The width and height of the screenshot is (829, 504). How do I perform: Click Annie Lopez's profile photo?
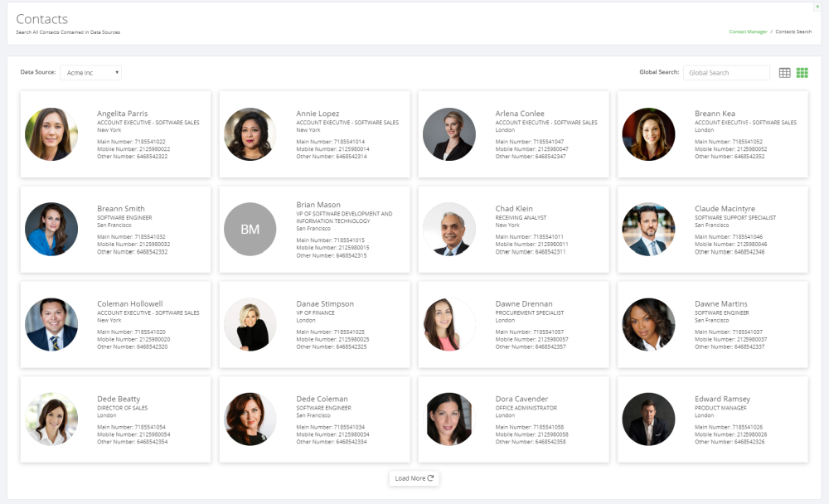[250, 134]
